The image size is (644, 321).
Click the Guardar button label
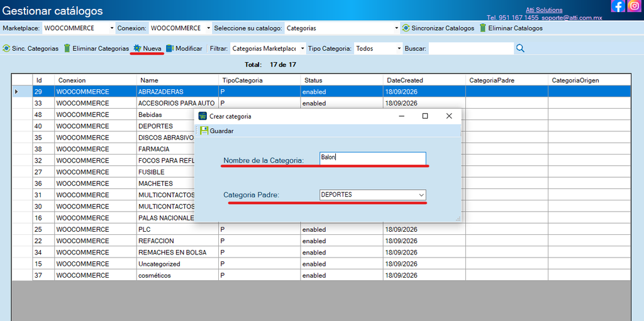(222, 131)
